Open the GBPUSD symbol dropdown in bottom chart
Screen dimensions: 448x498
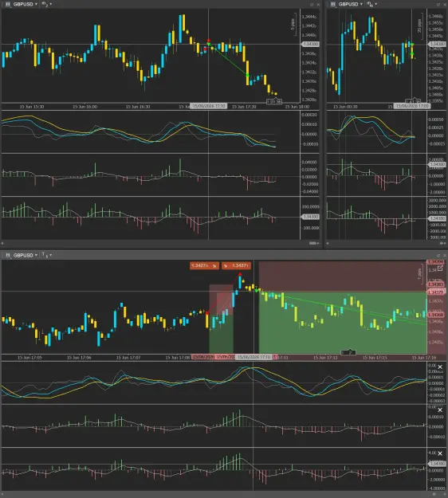[x=25, y=255]
